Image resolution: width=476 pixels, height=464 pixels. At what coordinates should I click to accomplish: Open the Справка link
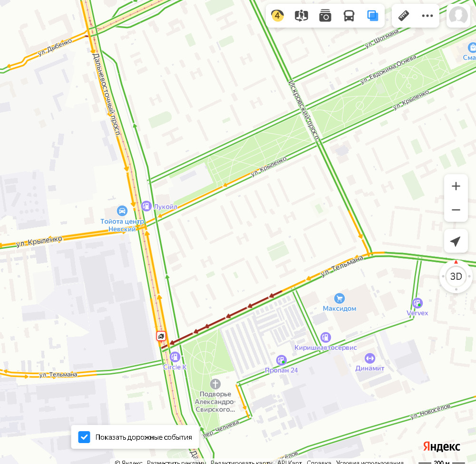(x=319, y=462)
